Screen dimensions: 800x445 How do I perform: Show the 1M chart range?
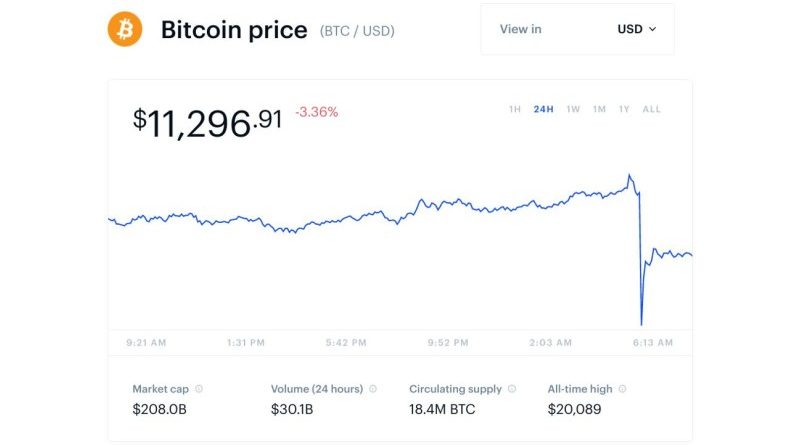pyautogui.click(x=599, y=109)
